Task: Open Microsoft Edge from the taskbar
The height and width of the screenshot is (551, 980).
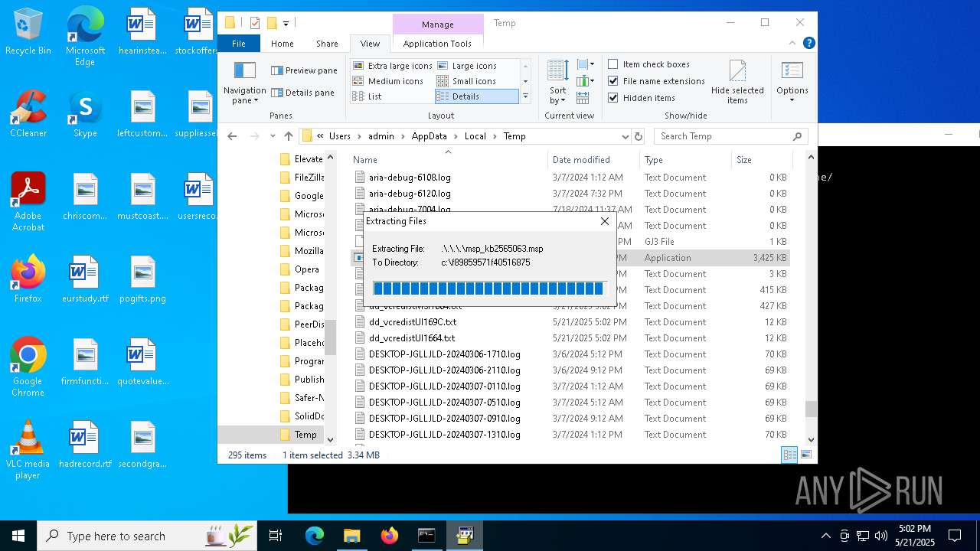Action: (315, 536)
